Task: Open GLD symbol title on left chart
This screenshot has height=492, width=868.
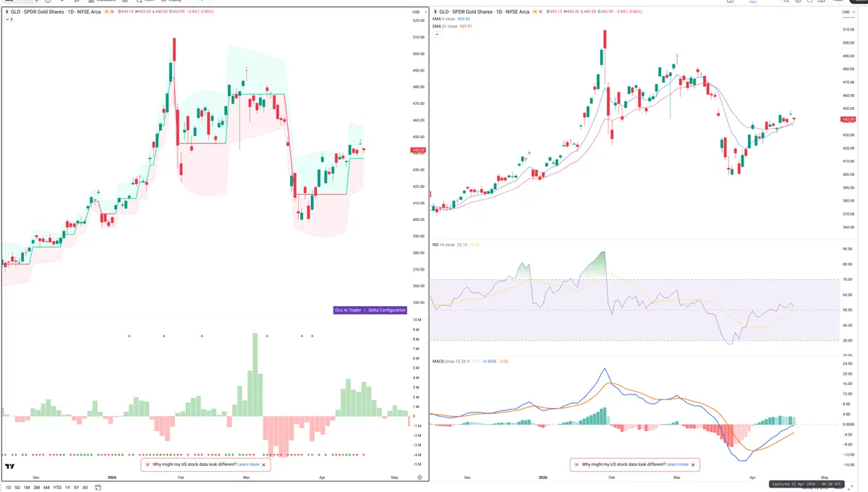Action: click(54, 12)
